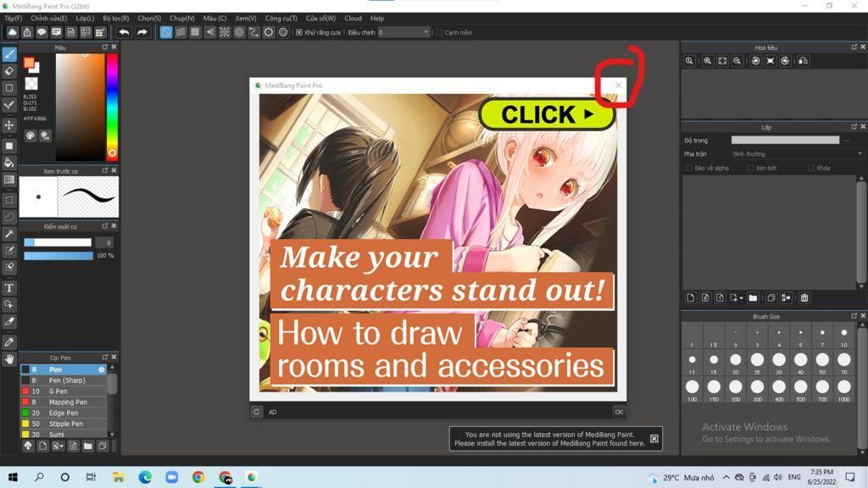Open Điều chỉnh dropdown
Screen dimensions: 868x488
pos(403,33)
